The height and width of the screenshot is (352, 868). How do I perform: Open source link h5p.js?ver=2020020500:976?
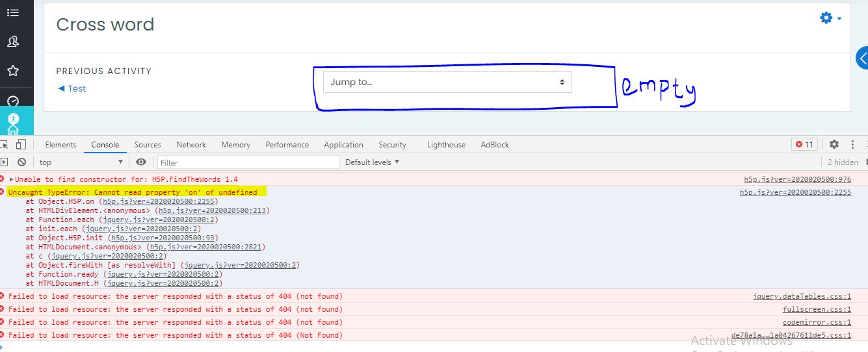(x=798, y=179)
